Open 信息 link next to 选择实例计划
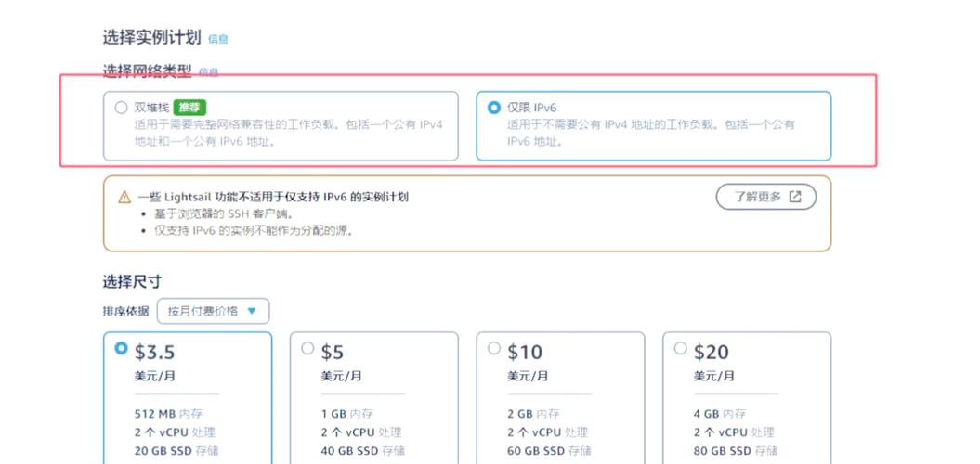 (x=218, y=39)
